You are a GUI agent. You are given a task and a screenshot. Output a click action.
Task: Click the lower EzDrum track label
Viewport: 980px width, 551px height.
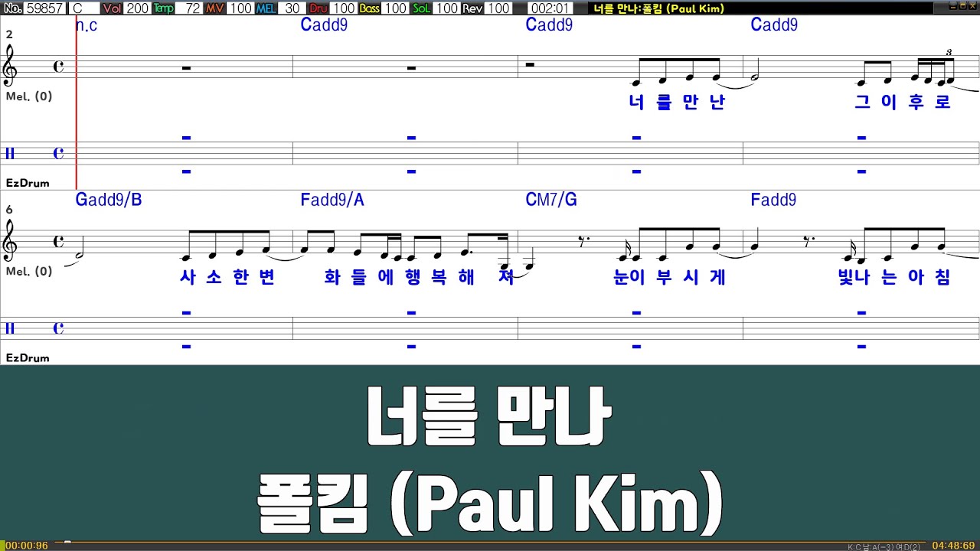(28, 358)
